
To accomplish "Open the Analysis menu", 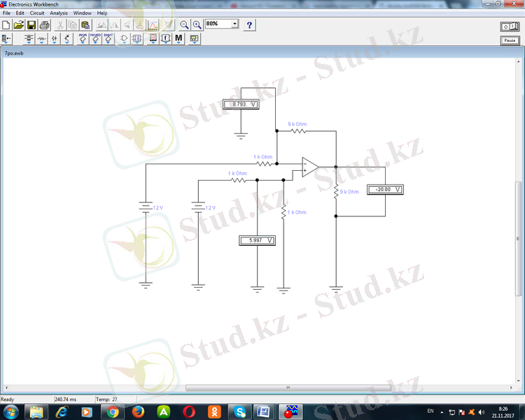I will (59, 13).
